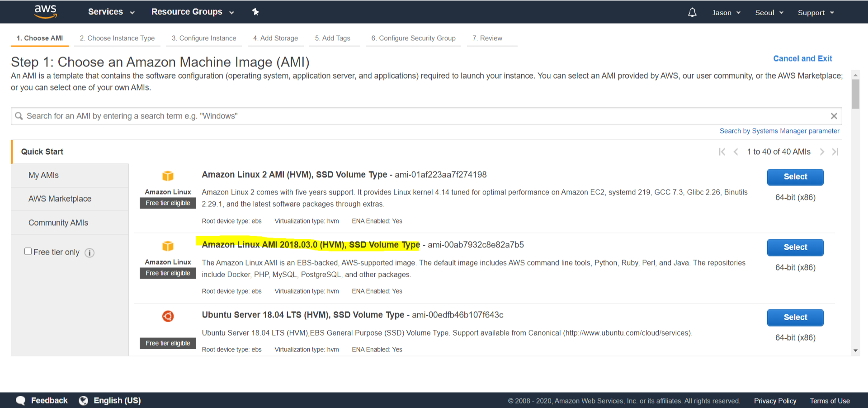Click the AWS logo home icon
The height and width of the screenshot is (408, 868).
(46, 12)
